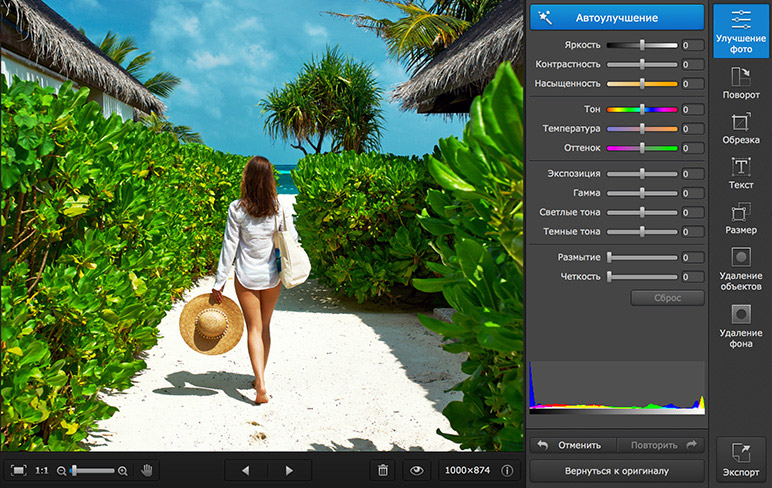Select the hand pan tool
The height and width of the screenshot is (488, 772).
point(147,470)
